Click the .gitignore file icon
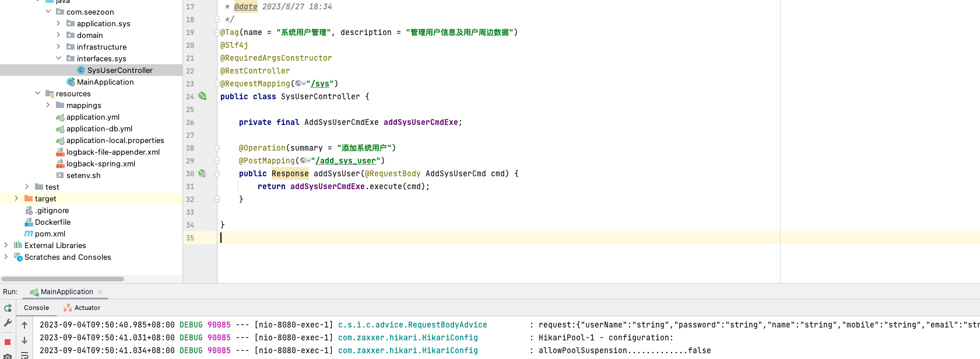 [x=29, y=210]
